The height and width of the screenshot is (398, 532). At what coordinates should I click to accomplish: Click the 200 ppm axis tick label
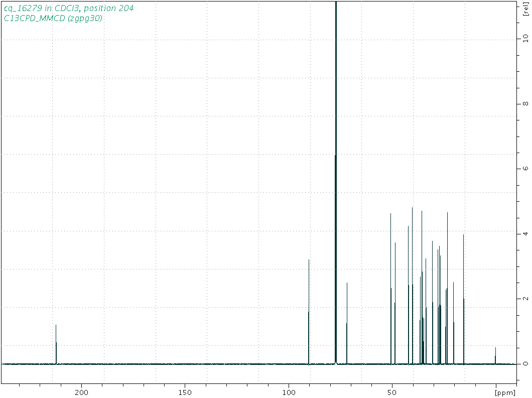point(81,392)
